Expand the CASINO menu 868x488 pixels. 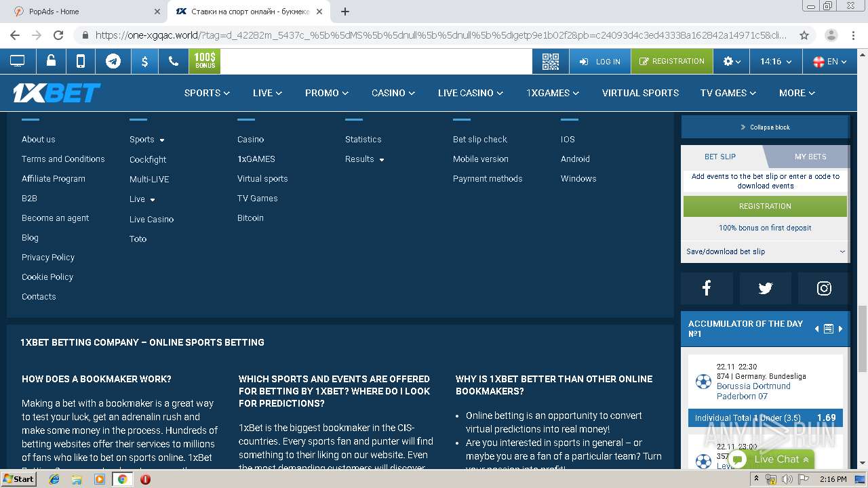point(393,93)
